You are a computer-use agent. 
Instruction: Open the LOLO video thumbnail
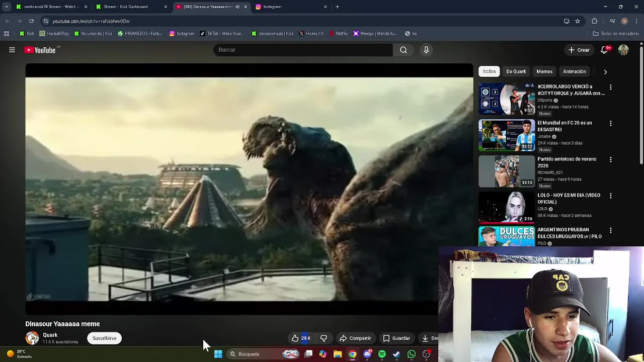pyautogui.click(x=507, y=207)
